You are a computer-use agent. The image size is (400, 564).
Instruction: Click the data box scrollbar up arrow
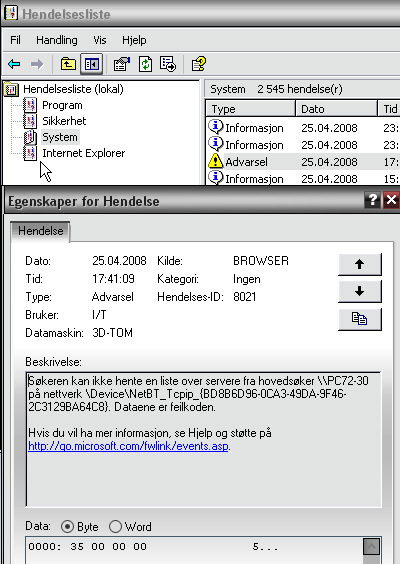(371, 547)
